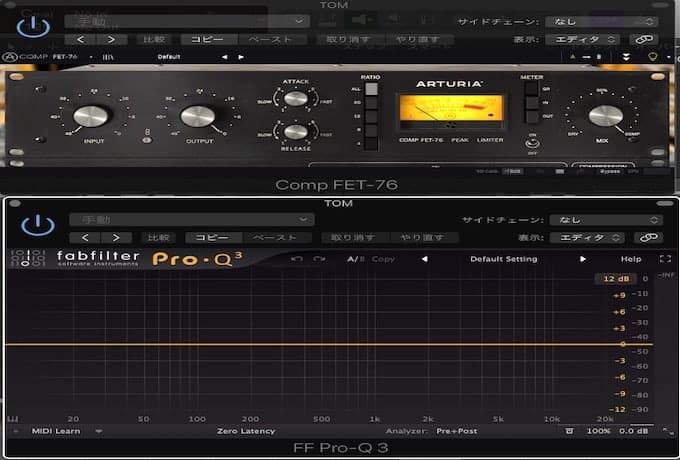680x460 pixels.
Task: Expand advanced panel with double chevron icon
Action: [x=626, y=57]
